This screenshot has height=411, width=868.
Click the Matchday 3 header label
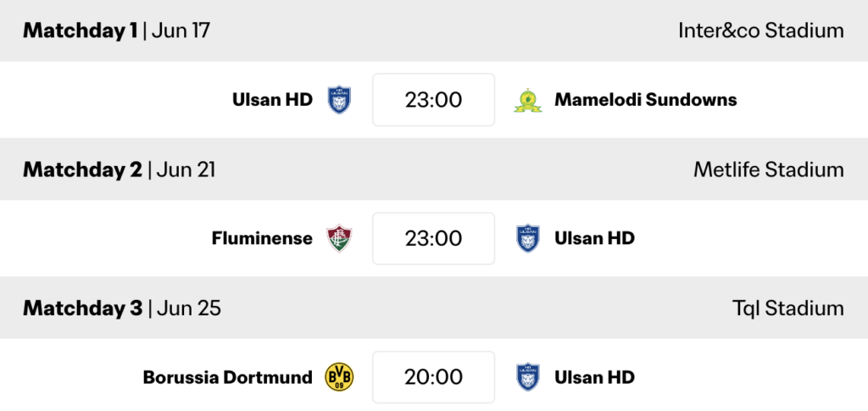coord(82,308)
